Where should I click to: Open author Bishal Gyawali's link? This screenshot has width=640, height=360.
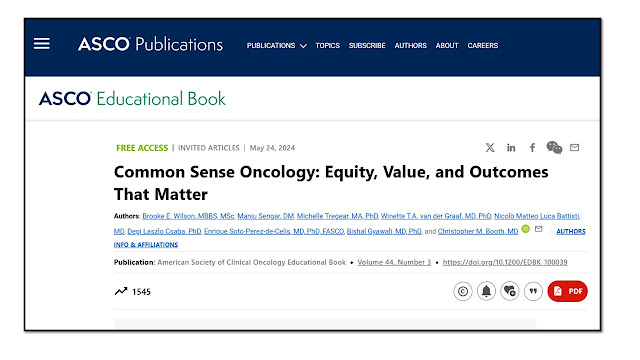click(x=384, y=231)
